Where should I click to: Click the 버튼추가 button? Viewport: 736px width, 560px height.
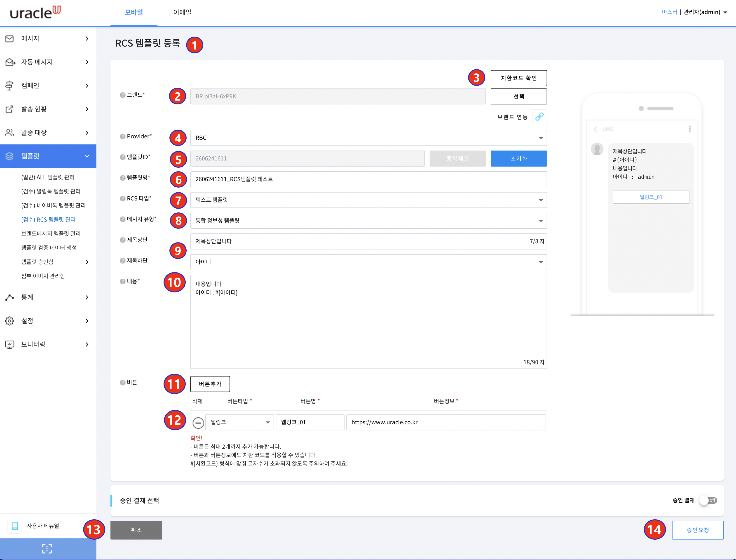pos(210,384)
